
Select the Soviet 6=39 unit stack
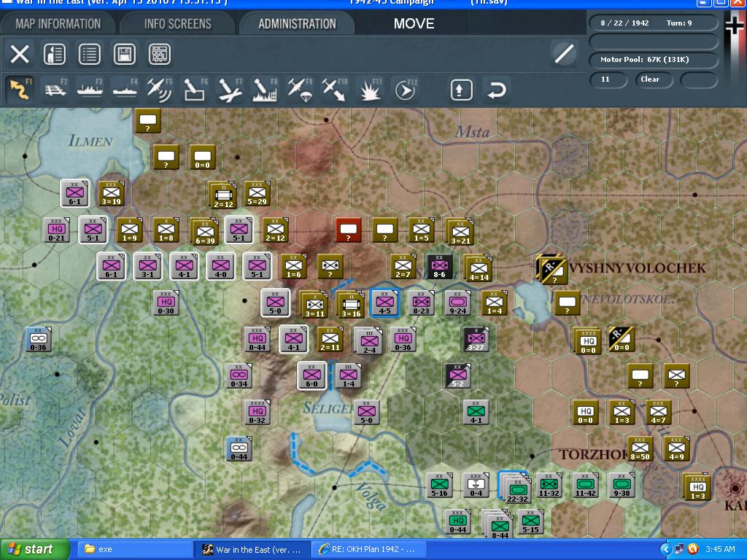point(205,231)
